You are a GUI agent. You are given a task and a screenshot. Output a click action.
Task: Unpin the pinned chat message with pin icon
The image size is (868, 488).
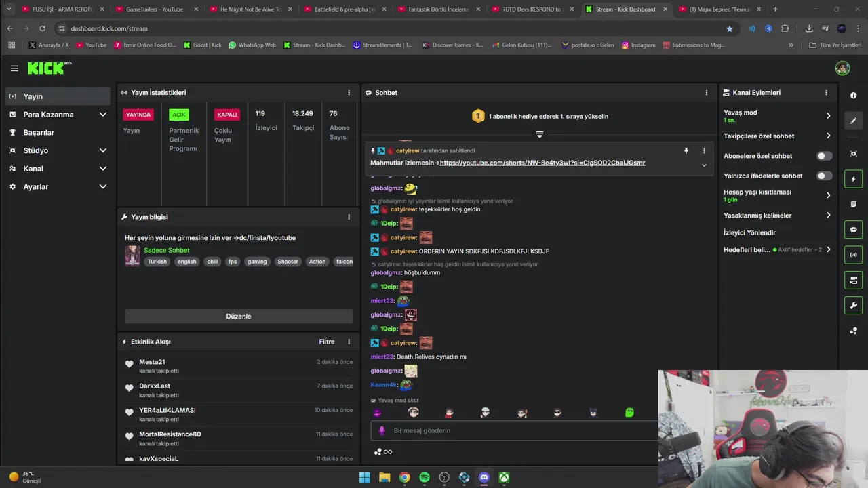[x=686, y=151]
